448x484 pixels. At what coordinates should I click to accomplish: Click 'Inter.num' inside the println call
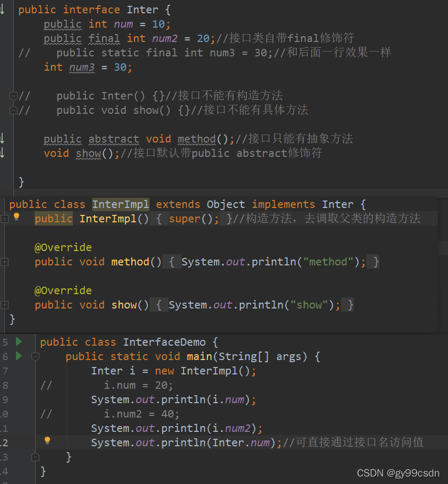(x=241, y=443)
